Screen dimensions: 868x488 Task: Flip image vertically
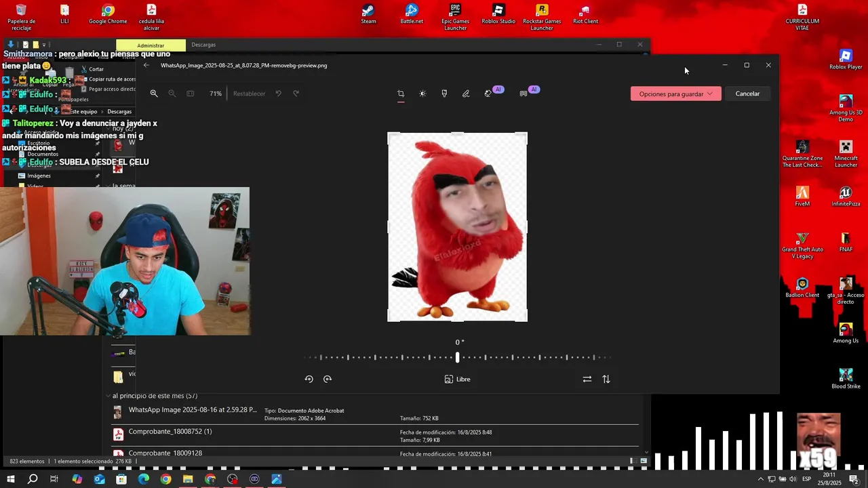tap(606, 379)
